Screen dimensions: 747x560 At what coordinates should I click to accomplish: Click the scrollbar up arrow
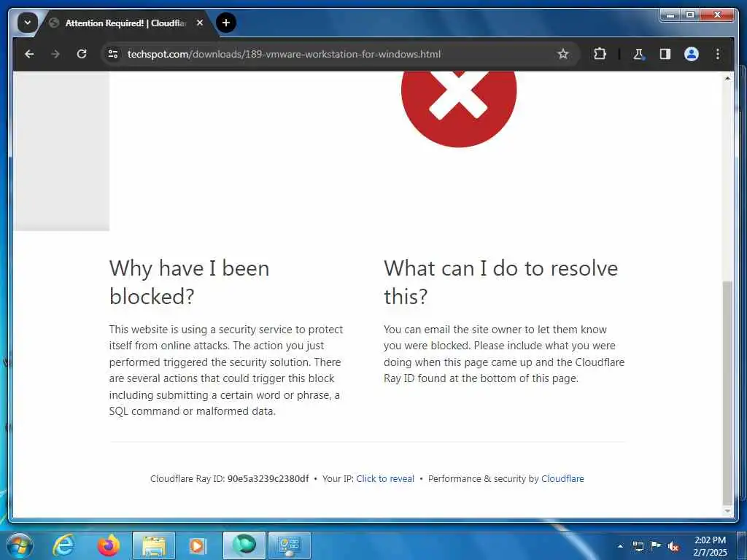point(727,77)
